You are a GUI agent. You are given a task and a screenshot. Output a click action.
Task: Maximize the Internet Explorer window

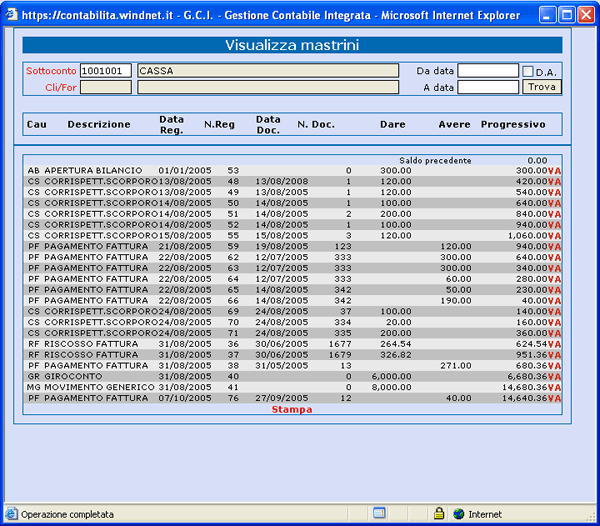pyautogui.click(x=567, y=15)
